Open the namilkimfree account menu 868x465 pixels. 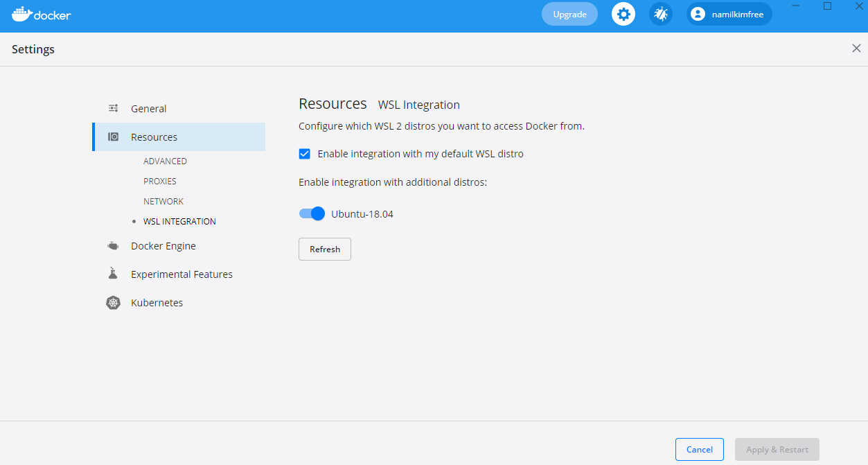729,13
